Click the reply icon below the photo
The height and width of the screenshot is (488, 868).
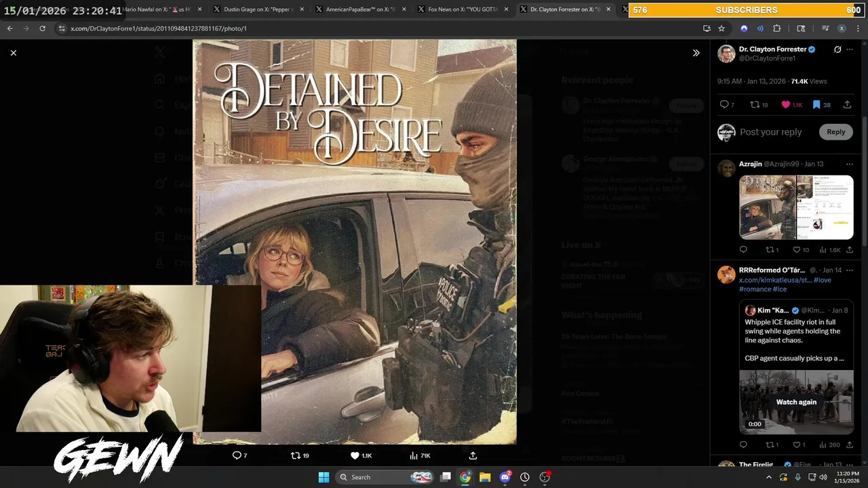coord(239,455)
